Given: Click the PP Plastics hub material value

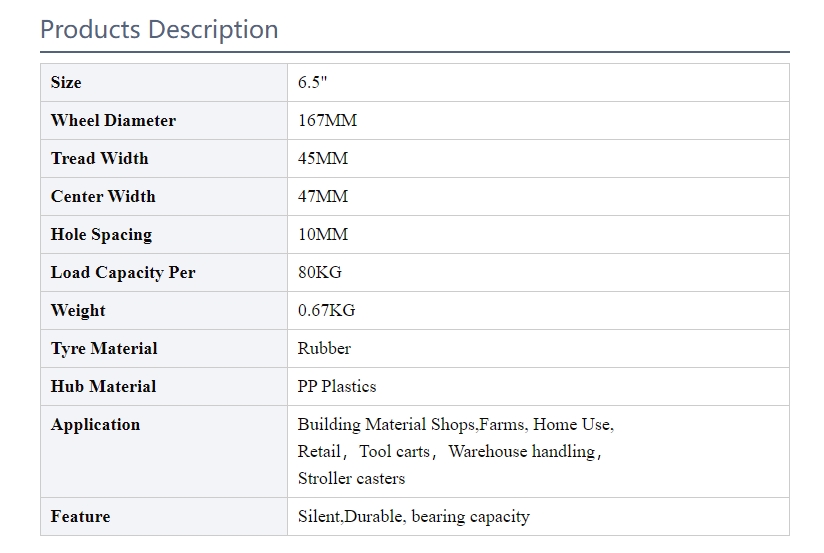Looking at the screenshot, I should (337, 386).
